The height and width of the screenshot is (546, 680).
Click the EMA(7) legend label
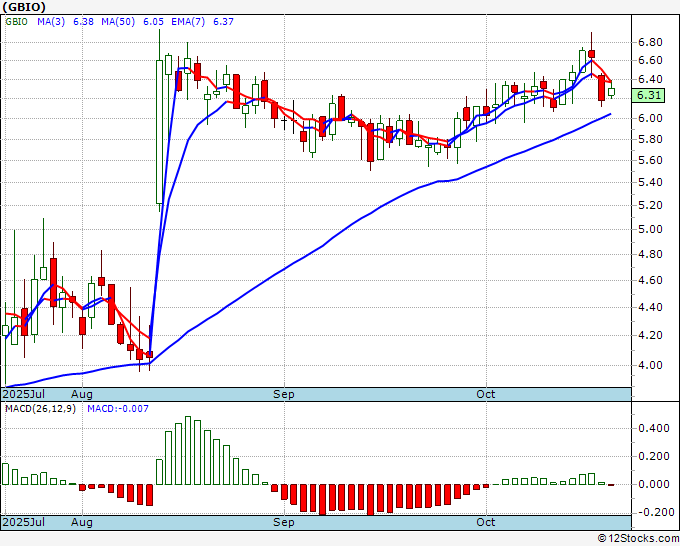[188, 22]
